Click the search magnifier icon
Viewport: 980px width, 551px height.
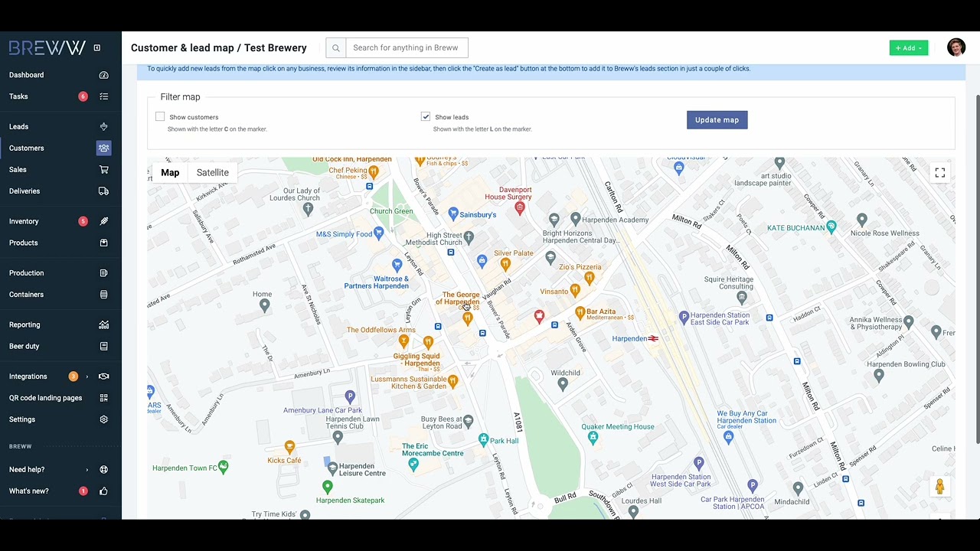pyautogui.click(x=335, y=48)
